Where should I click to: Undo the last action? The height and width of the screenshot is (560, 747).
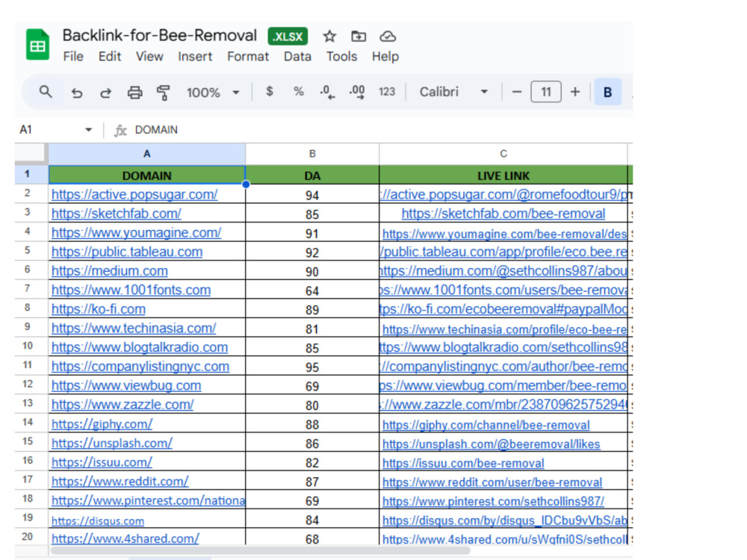point(77,93)
